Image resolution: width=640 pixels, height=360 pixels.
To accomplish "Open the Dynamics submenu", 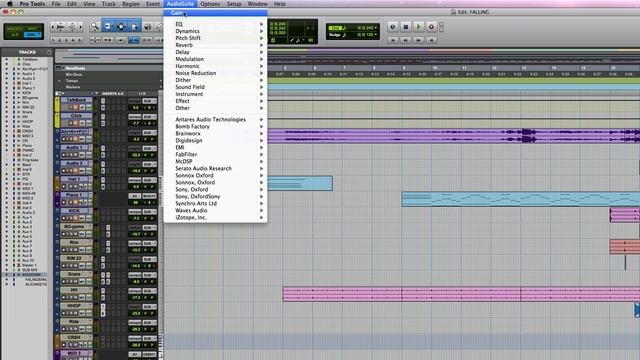I will point(216,31).
